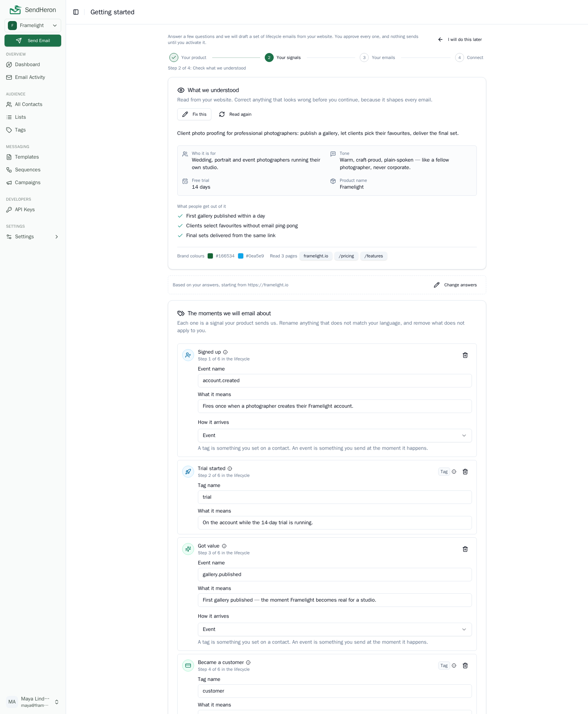Open Tag info icon in Became a customer row
This screenshot has width=588, height=714.
tap(454, 666)
